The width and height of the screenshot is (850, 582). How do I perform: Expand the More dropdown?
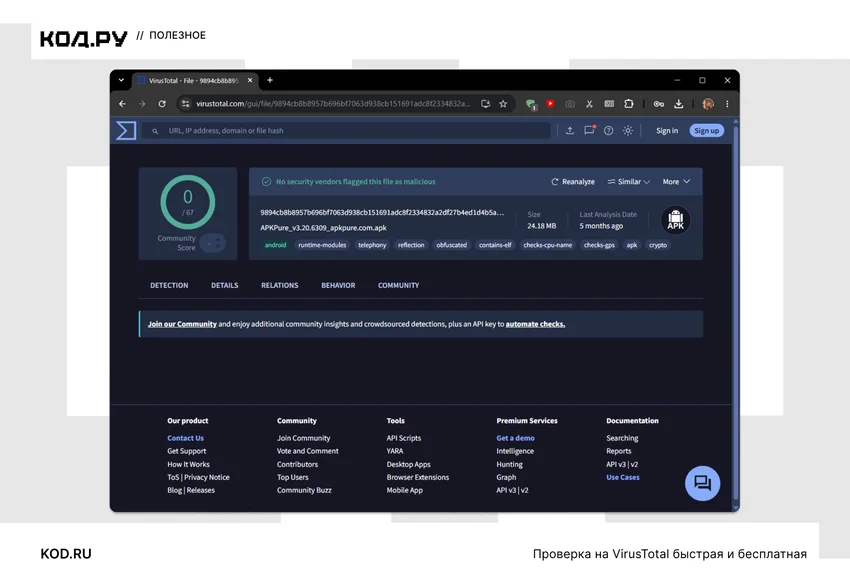click(676, 182)
